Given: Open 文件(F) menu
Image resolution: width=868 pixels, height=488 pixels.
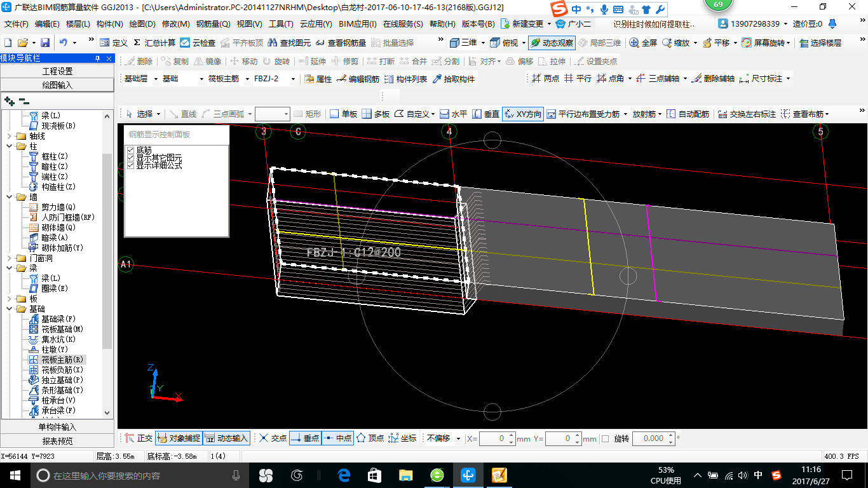Looking at the screenshot, I should [16, 24].
